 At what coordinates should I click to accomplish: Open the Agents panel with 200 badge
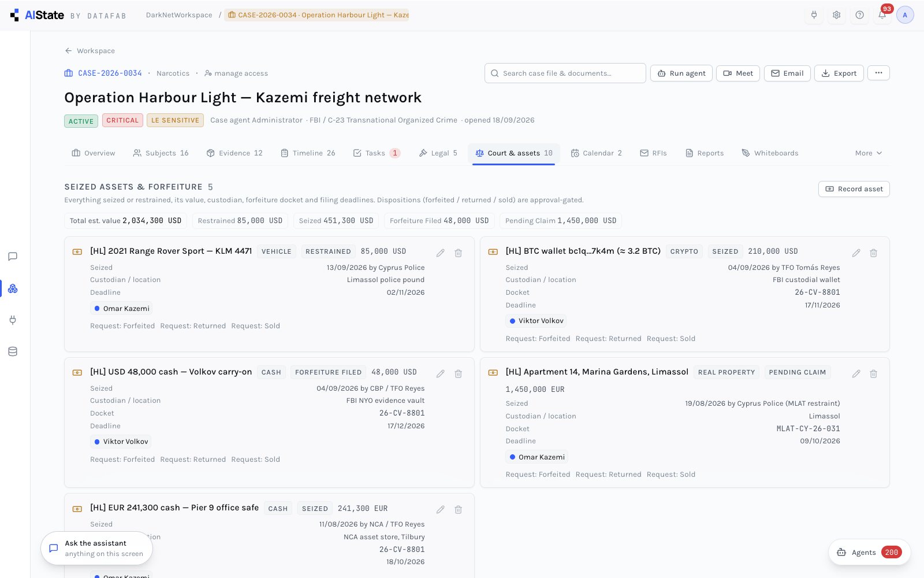(x=870, y=552)
